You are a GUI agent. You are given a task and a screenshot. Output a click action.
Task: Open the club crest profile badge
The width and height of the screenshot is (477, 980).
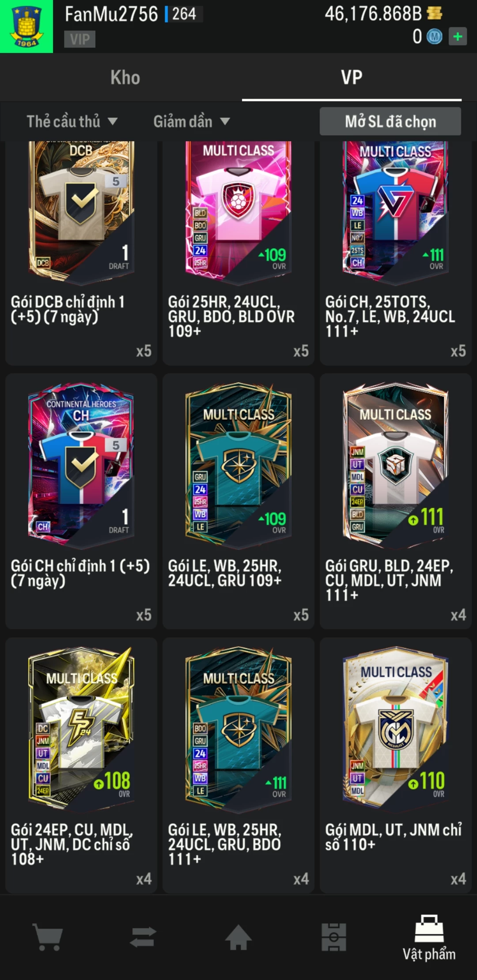pos(26,26)
